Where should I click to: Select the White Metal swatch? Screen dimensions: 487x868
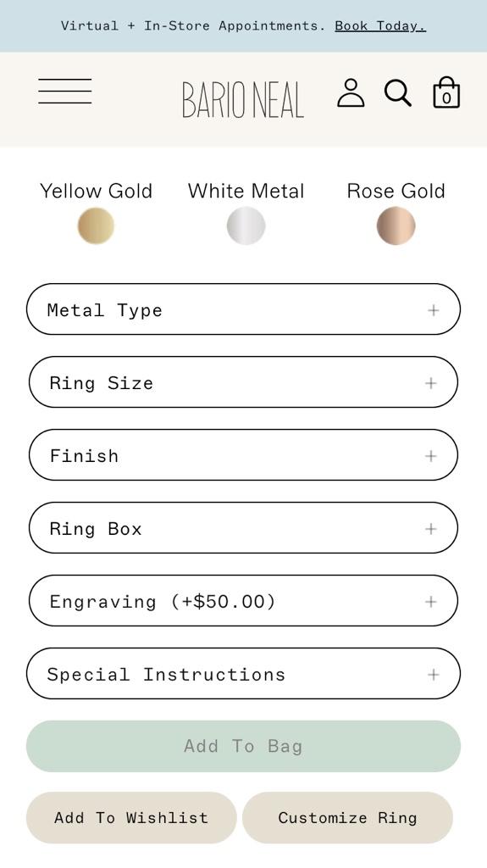[x=246, y=225]
